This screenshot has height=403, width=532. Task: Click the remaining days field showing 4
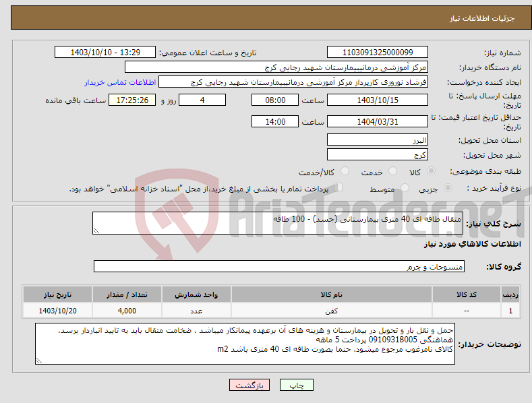[x=202, y=100]
